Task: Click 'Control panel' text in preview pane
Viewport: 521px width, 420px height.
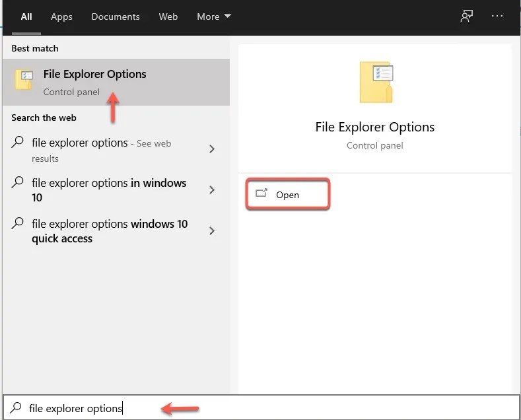Action: click(x=375, y=145)
